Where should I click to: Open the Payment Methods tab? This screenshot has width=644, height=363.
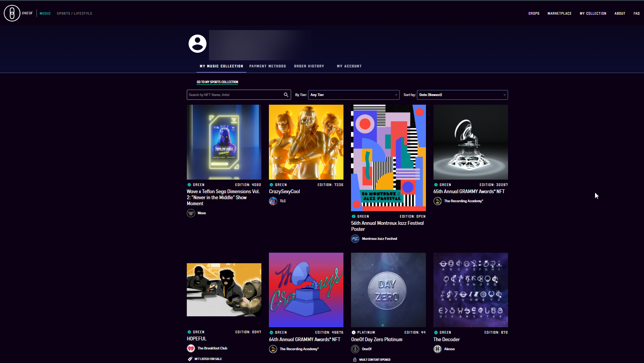(x=268, y=66)
